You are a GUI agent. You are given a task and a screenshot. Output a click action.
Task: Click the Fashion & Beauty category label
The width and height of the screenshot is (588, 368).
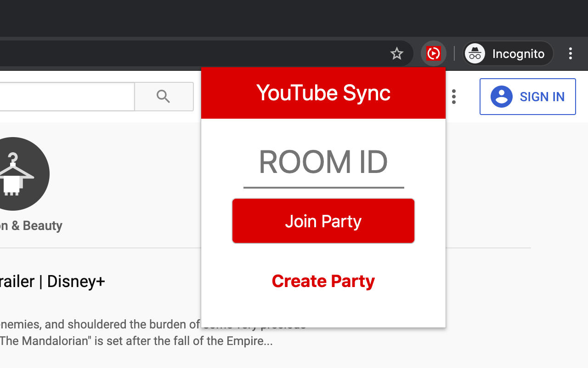pyautogui.click(x=31, y=225)
